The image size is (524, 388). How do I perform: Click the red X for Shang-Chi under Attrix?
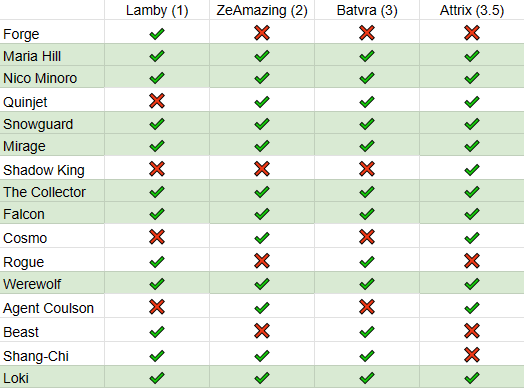[x=472, y=355]
